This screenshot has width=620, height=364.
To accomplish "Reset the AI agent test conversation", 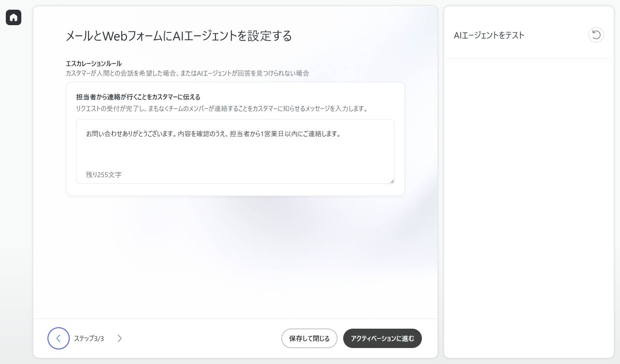I will [596, 35].
